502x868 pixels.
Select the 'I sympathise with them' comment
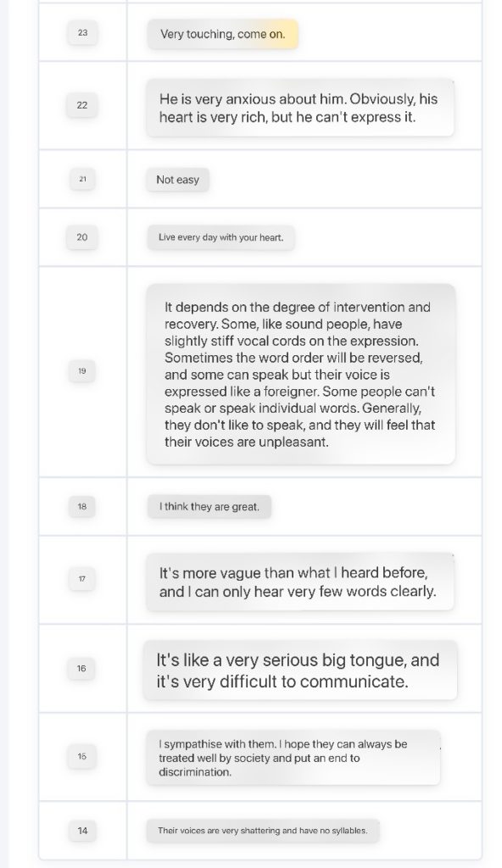point(293,758)
